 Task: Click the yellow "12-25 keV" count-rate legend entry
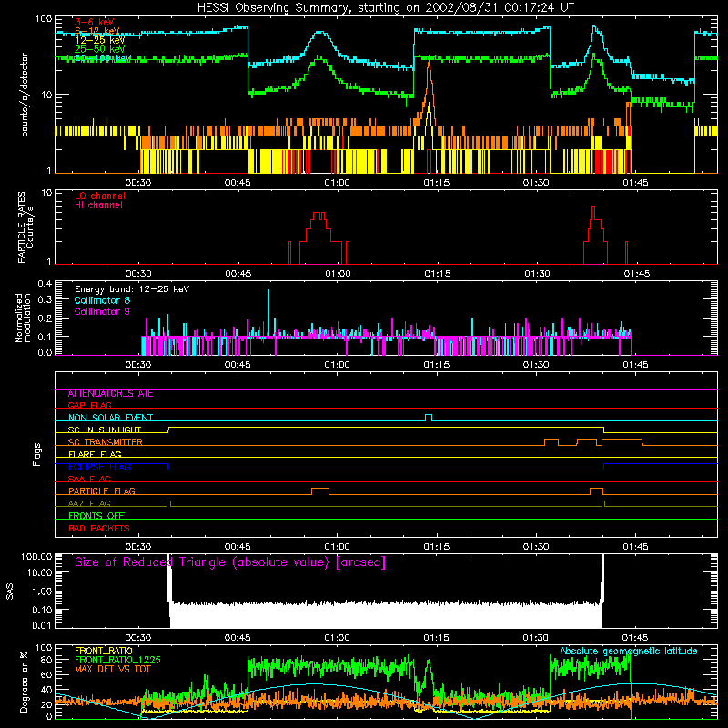[x=100, y=40]
